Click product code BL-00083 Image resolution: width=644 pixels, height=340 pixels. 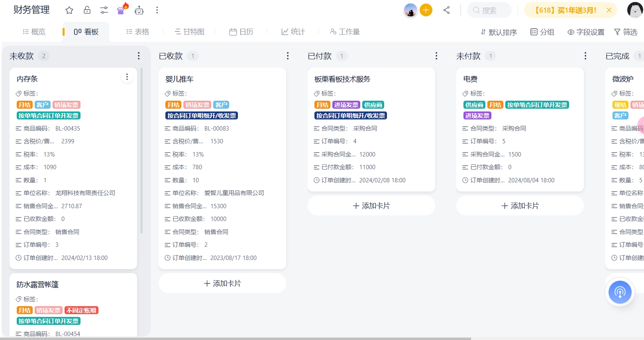coord(217,129)
